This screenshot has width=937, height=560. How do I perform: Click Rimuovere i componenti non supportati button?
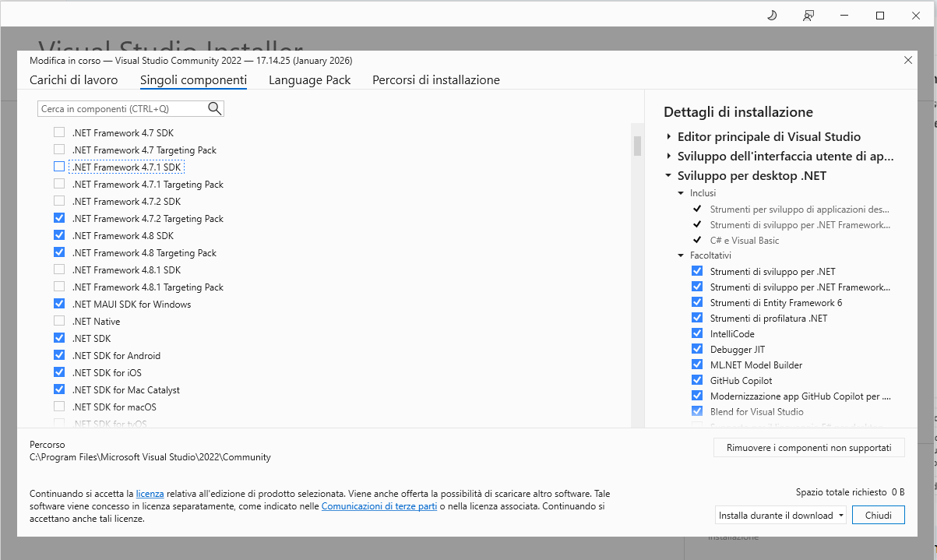808,448
